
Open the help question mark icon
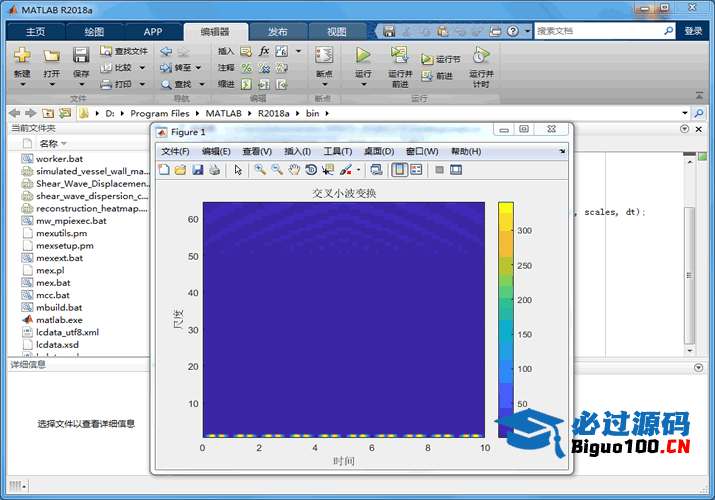point(513,31)
